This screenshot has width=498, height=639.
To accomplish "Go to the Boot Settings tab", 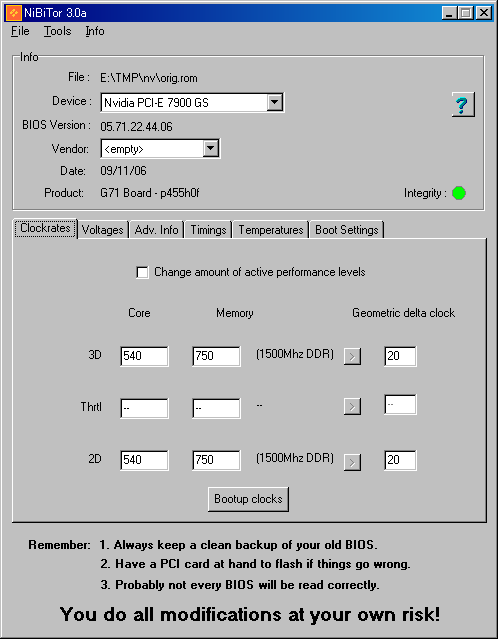I will 347,230.
